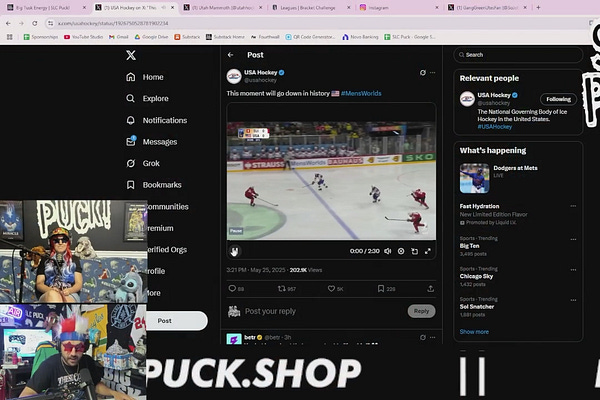Repost the USA Hockey post
Screen dimensions: 600x400
click(x=282, y=289)
